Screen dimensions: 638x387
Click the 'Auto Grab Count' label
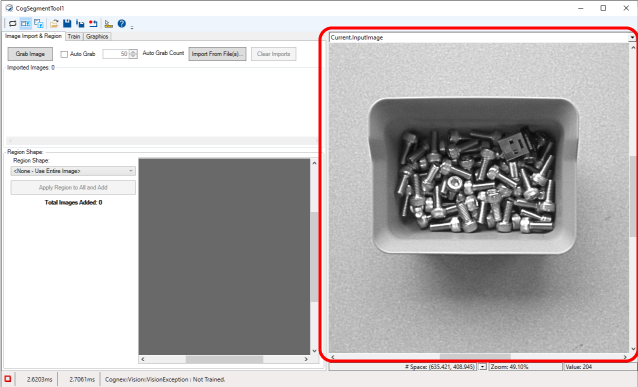click(163, 53)
